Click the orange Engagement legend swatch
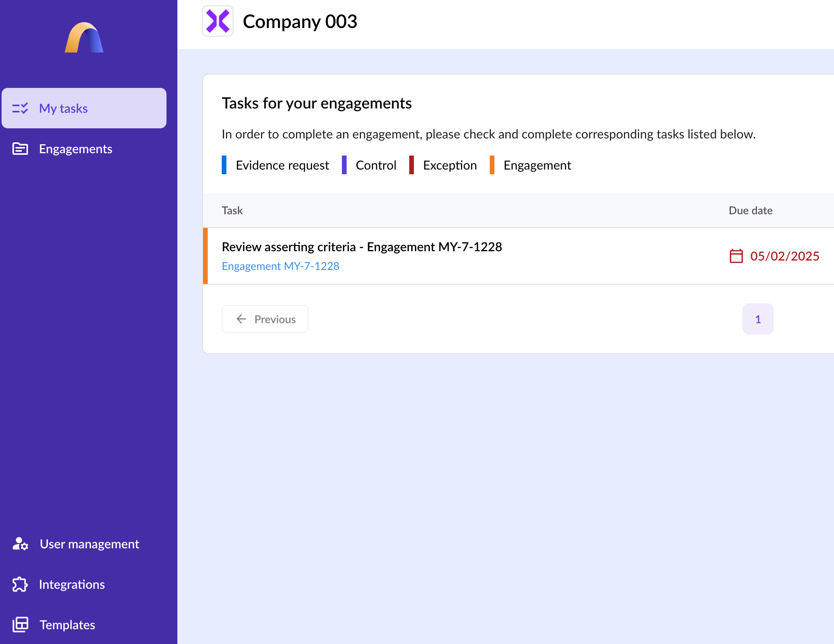This screenshot has width=834, height=644. click(x=492, y=165)
